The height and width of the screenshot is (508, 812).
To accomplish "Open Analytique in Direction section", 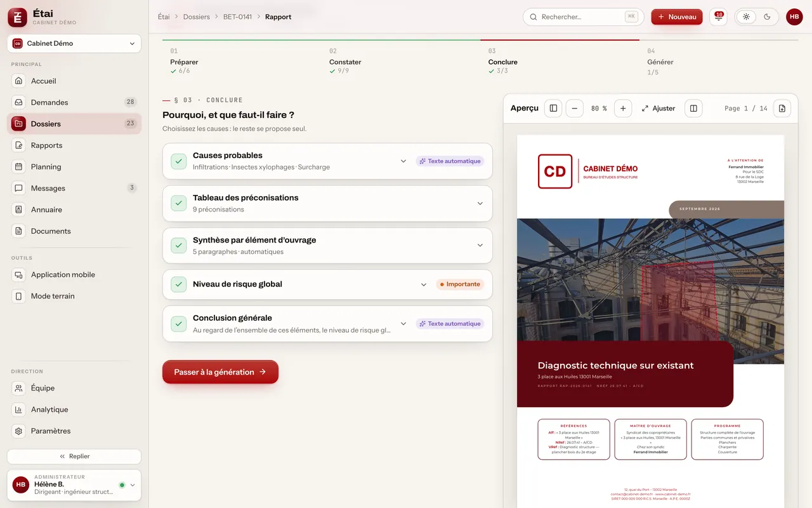I will [x=74, y=410].
